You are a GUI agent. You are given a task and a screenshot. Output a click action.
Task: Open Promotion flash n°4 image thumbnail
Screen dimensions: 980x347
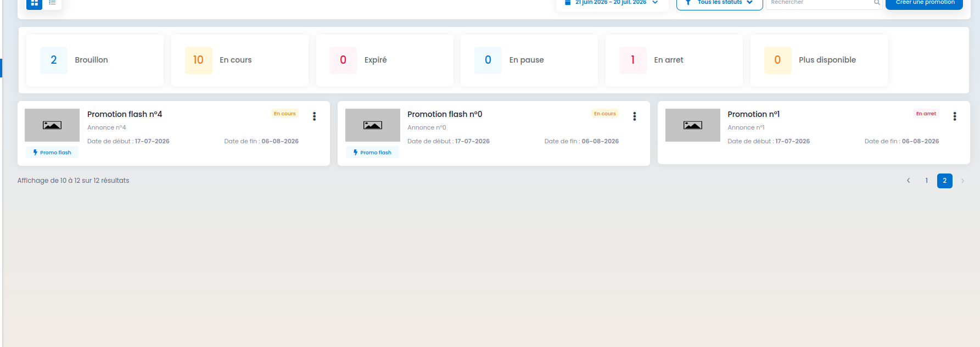click(x=52, y=125)
